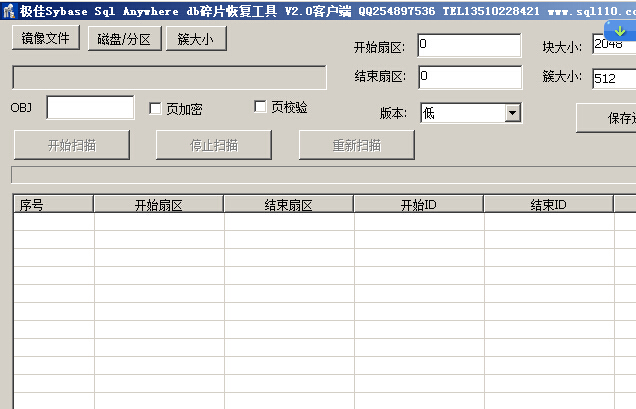
Task: Click the 块大小 field showing 2048
Action: (613, 45)
